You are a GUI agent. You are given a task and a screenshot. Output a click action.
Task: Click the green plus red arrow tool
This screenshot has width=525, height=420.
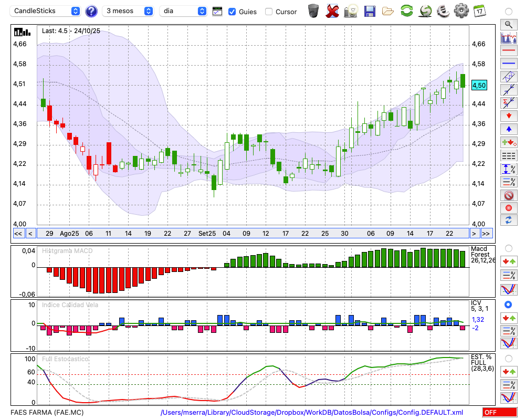pos(509,142)
